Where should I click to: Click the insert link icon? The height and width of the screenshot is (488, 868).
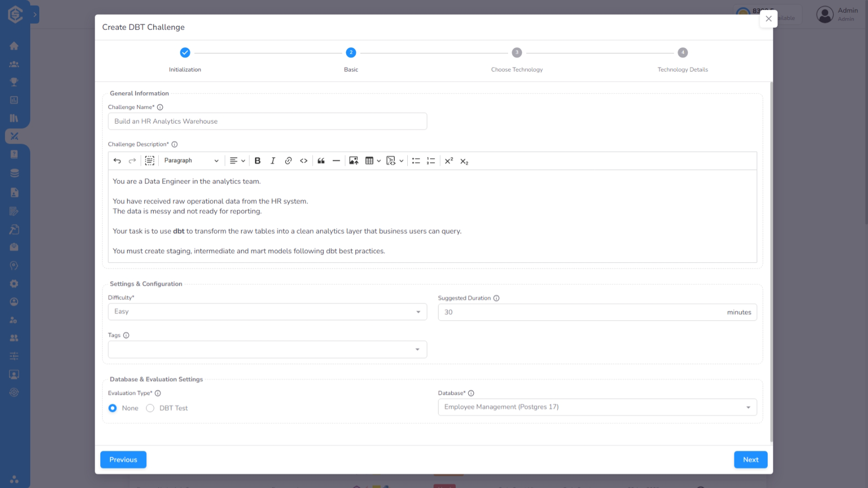point(288,161)
